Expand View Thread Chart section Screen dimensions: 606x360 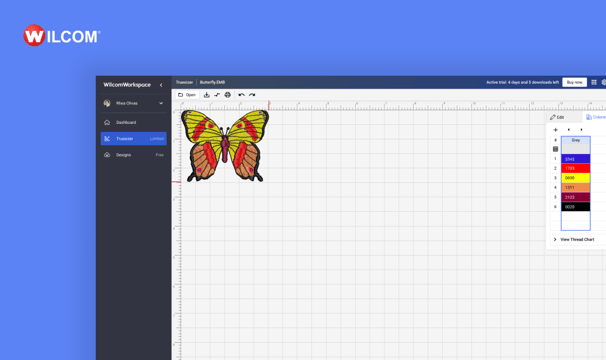coord(574,239)
